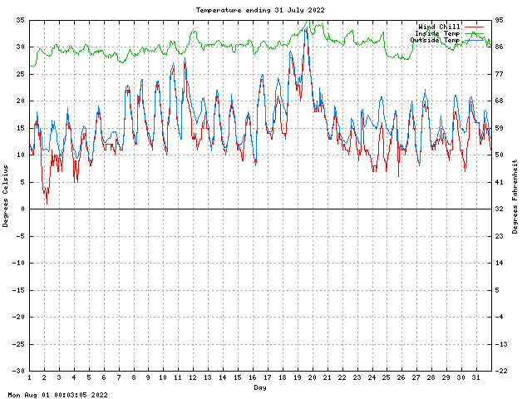Click the Fahrenheit axis value 59
Screen dimensions: 532x399
(499, 128)
